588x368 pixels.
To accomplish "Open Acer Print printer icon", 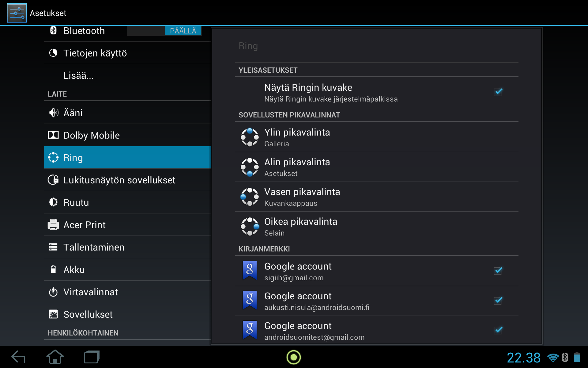I will 53,224.
